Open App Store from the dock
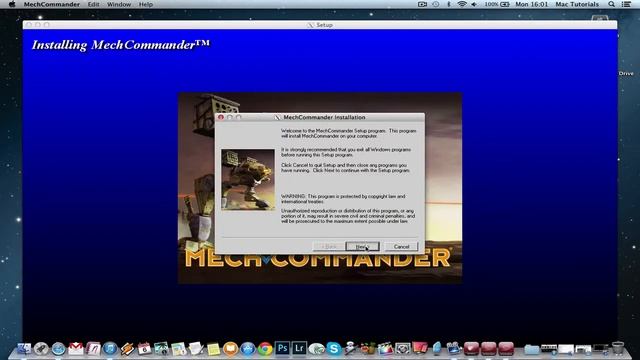640x360 pixels. click(247, 349)
